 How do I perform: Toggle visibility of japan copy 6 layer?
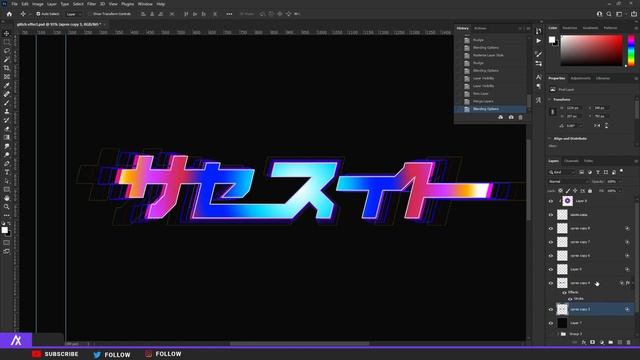[551, 256]
